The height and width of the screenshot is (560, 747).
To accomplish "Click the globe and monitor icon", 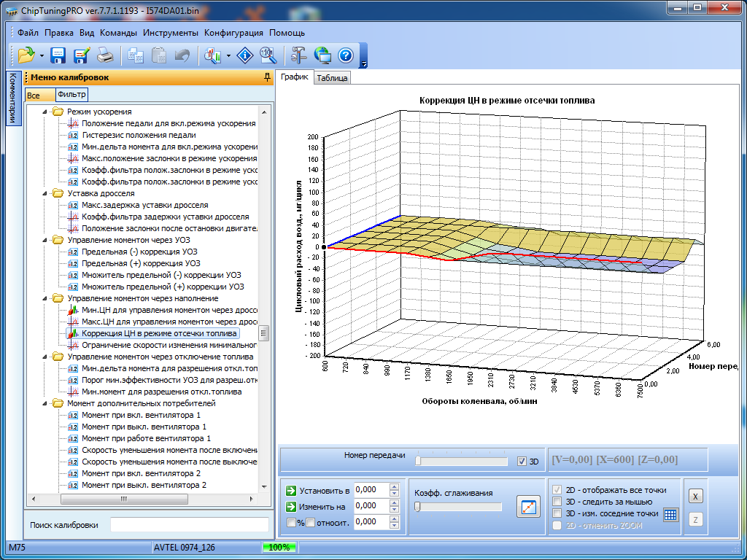I will pos(322,55).
